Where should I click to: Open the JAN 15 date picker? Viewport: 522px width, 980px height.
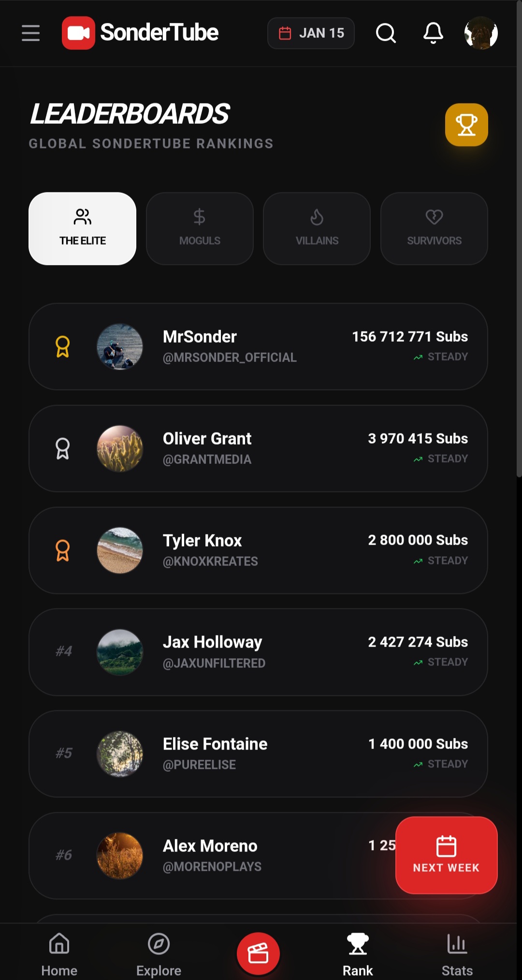pos(311,33)
